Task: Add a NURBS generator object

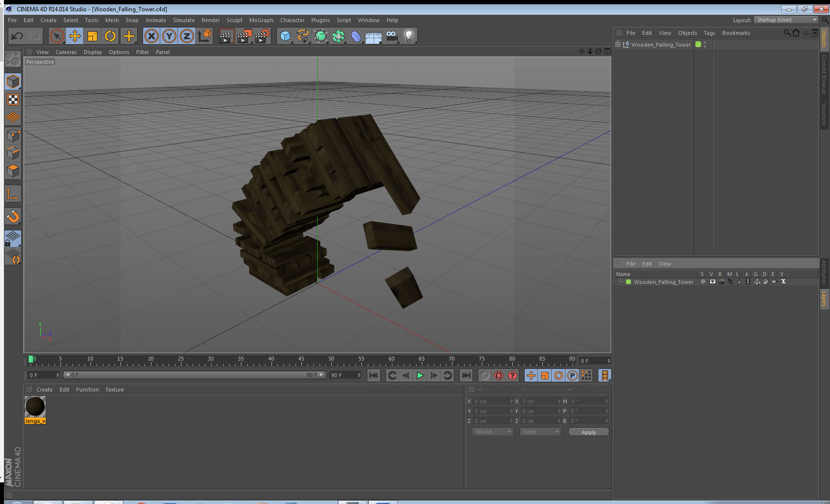Action: point(321,36)
